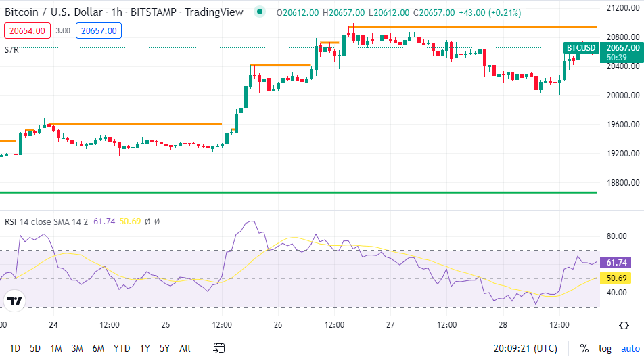Click the yellow RSI SMA value 50.69 label

[616, 278]
